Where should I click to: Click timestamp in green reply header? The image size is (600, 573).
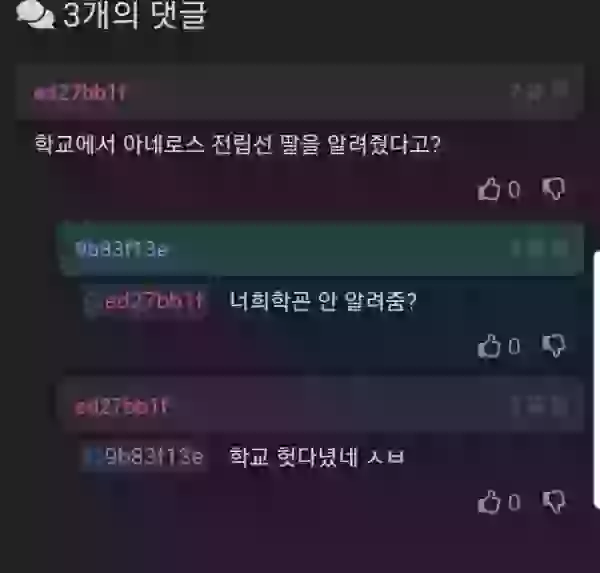(539, 248)
